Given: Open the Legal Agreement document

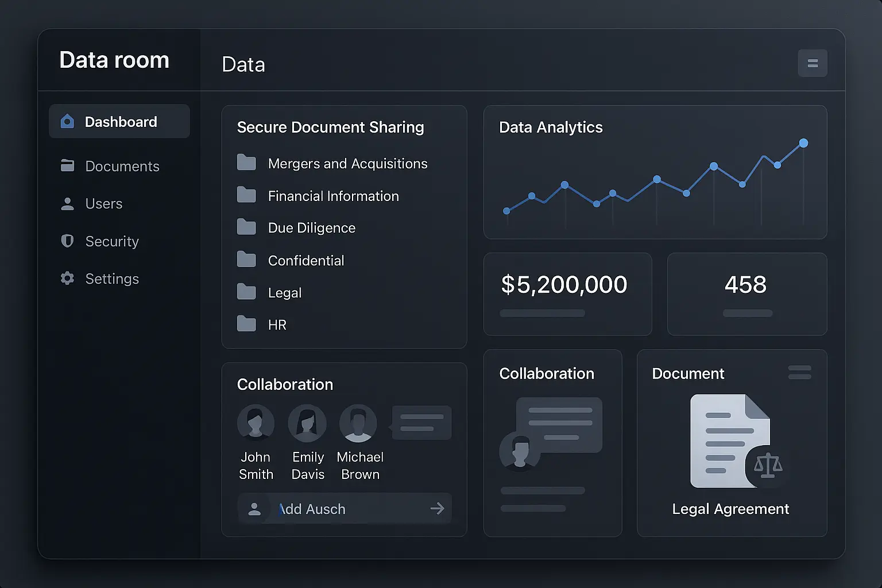Looking at the screenshot, I should click(x=731, y=509).
